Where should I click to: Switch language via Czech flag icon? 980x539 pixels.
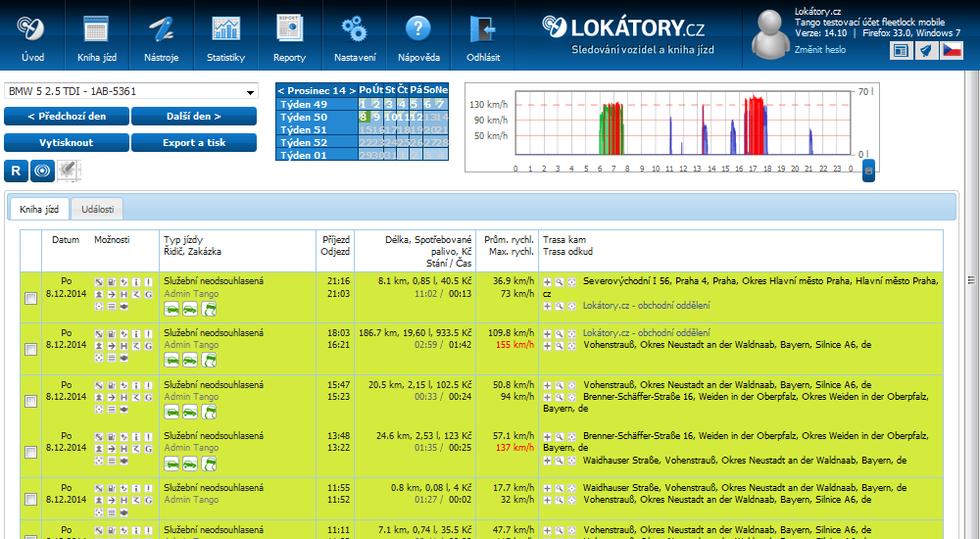[952, 51]
